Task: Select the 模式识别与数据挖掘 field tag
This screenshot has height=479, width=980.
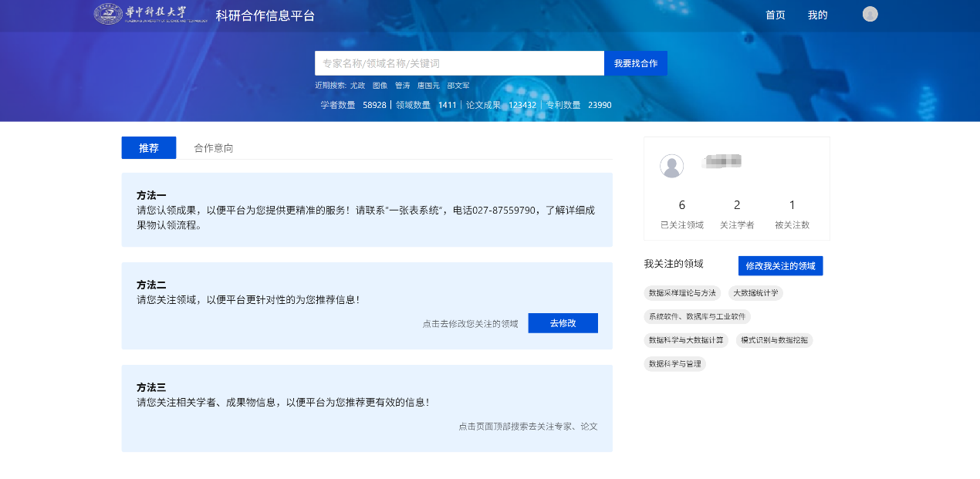Action: (774, 340)
